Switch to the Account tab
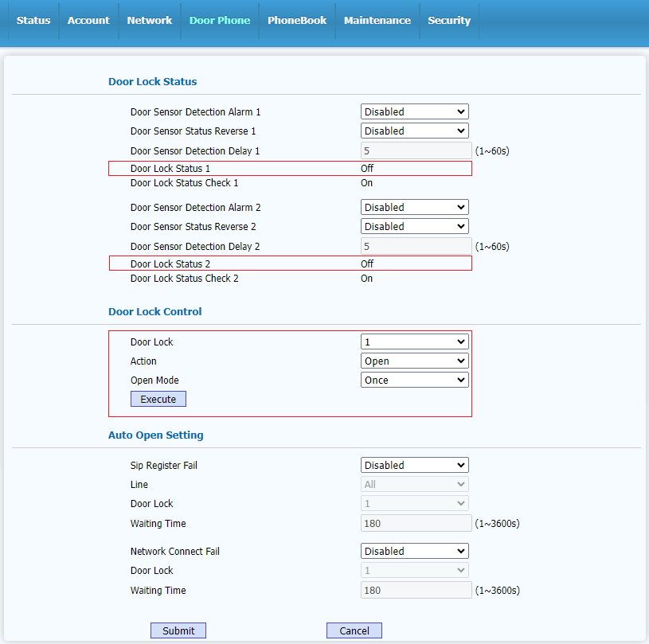 pos(88,21)
